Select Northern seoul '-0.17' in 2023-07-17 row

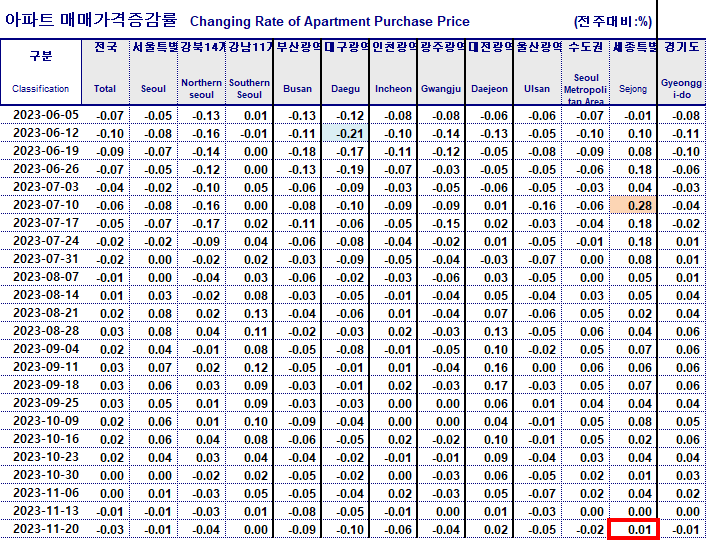point(206,224)
